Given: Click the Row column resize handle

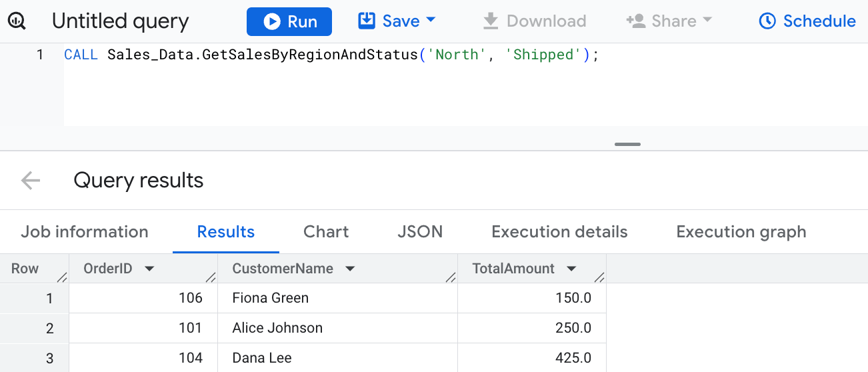Looking at the screenshot, I should coord(63,277).
